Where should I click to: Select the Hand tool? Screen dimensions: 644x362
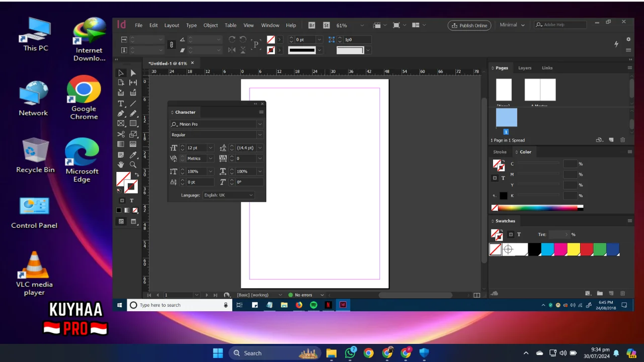click(x=121, y=165)
